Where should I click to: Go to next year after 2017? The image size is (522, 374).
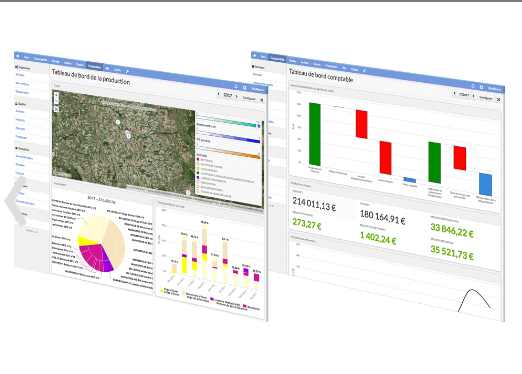237,96
